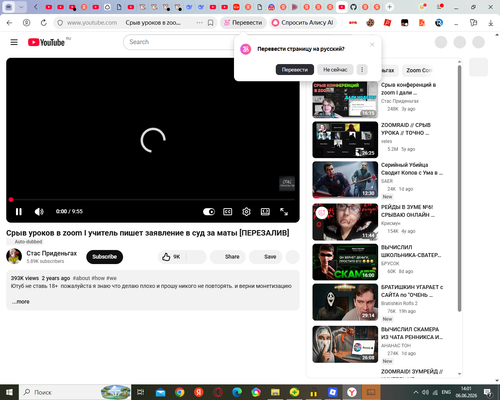Click the YouTube Search input field

pos(180,42)
